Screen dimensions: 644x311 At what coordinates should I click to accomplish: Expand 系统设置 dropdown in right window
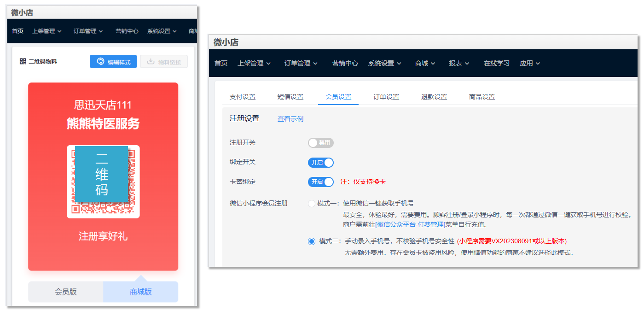click(385, 63)
